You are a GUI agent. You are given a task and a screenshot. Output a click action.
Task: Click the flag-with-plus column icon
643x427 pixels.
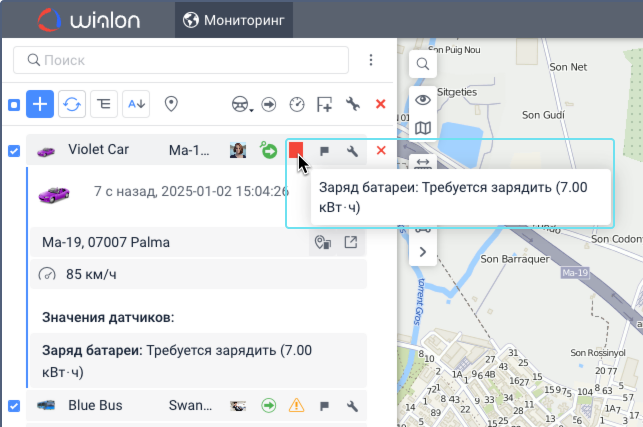click(x=324, y=104)
